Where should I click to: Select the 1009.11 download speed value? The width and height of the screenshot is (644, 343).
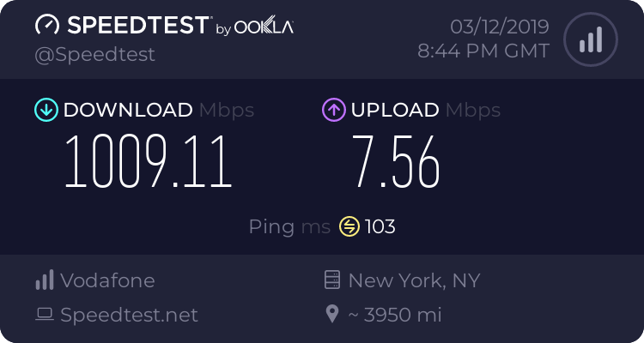(149, 163)
